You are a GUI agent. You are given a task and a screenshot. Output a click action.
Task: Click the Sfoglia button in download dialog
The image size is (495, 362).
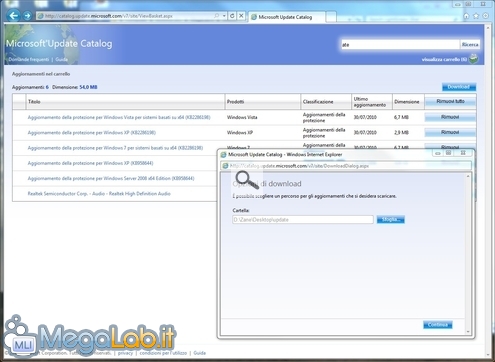391,219
